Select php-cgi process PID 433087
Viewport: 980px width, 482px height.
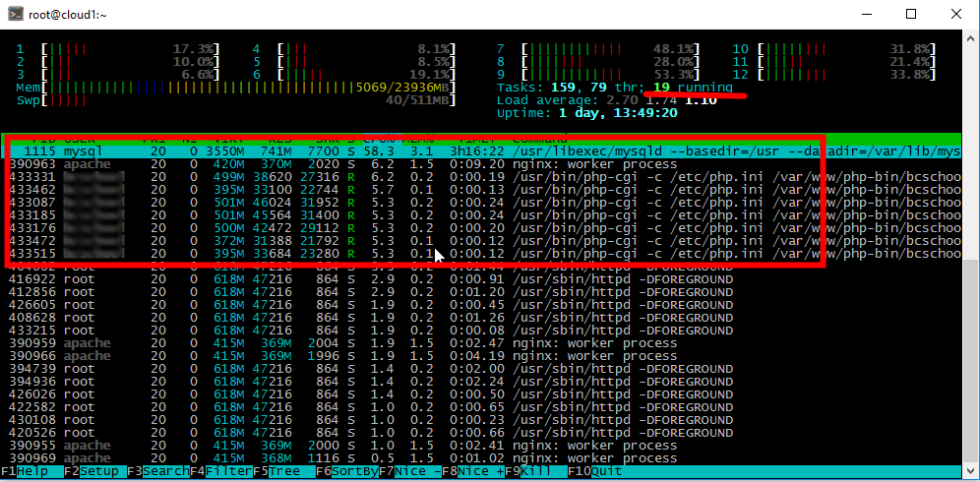coord(481,203)
